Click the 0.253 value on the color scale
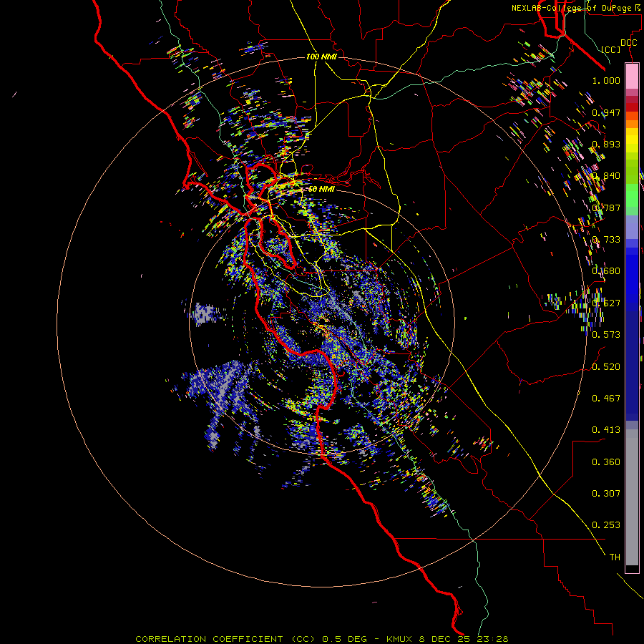Viewport: 644px width, 644px height. [x=606, y=525]
